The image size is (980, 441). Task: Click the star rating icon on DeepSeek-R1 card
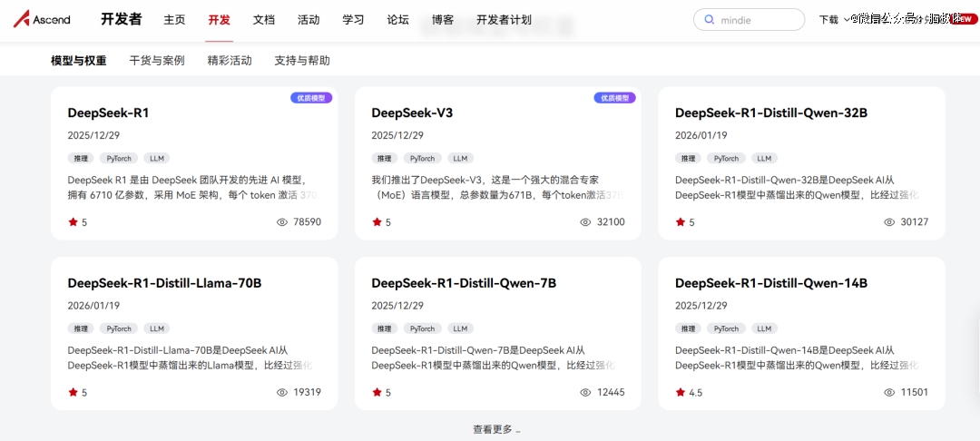click(73, 221)
